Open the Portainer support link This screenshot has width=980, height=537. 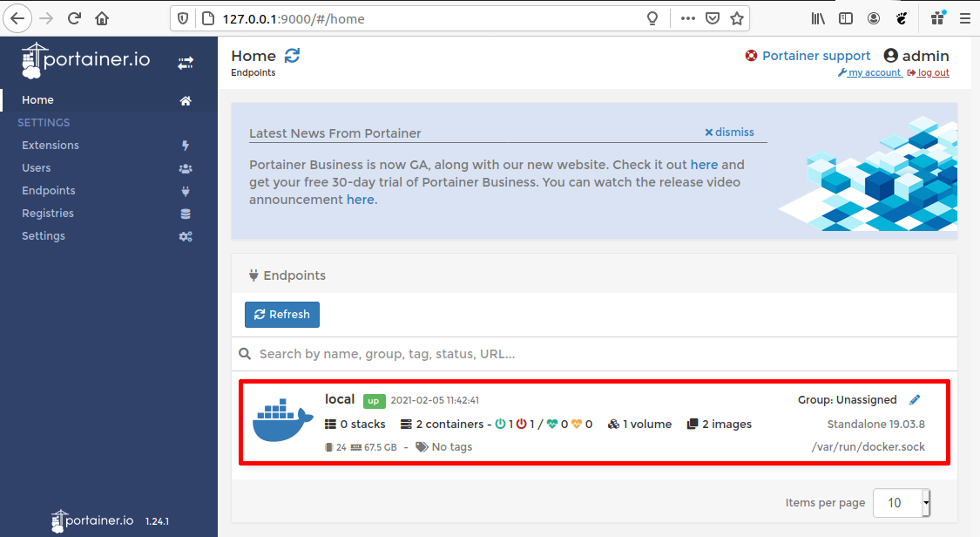click(816, 56)
